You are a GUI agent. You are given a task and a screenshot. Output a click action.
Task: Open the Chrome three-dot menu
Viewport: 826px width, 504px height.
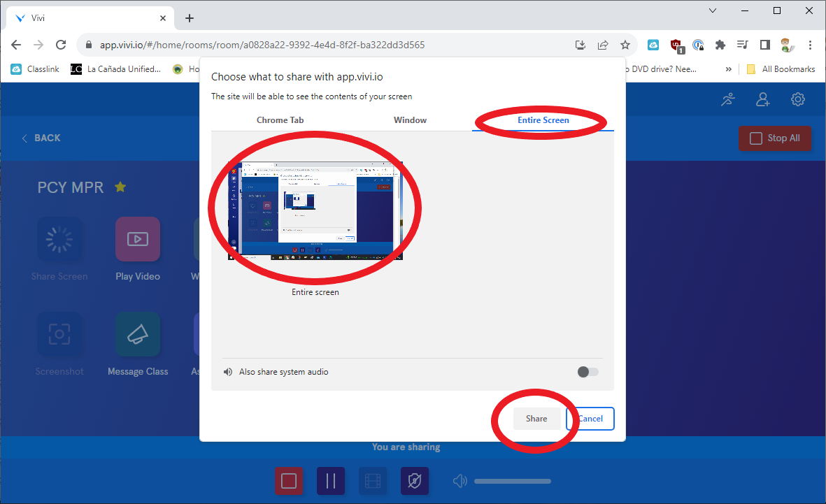click(810, 45)
